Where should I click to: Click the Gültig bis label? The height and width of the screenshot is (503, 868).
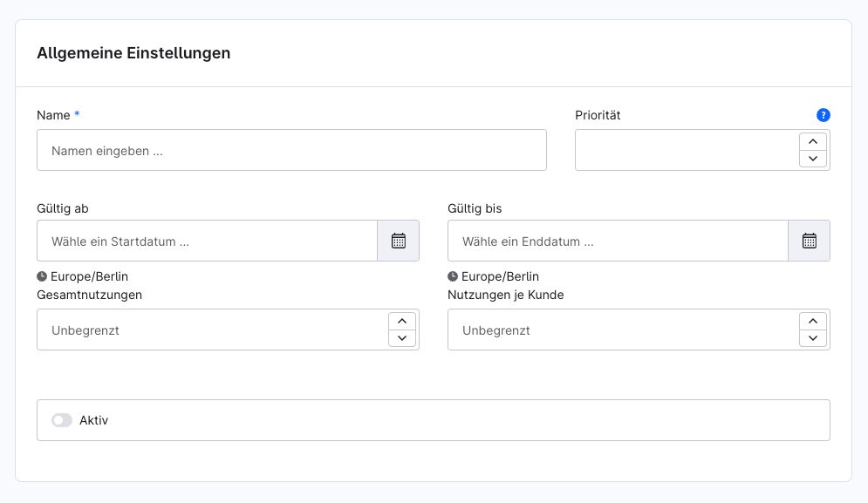[475, 208]
